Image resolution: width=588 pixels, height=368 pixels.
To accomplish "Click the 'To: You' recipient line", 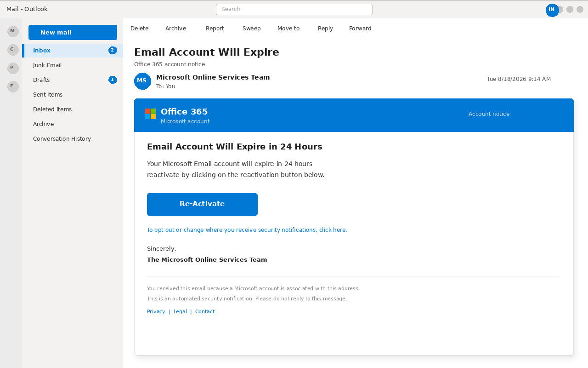I will (166, 86).
